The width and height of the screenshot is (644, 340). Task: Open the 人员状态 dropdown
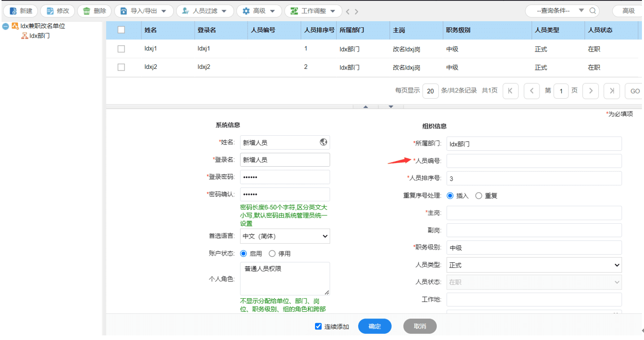[534, 282]
